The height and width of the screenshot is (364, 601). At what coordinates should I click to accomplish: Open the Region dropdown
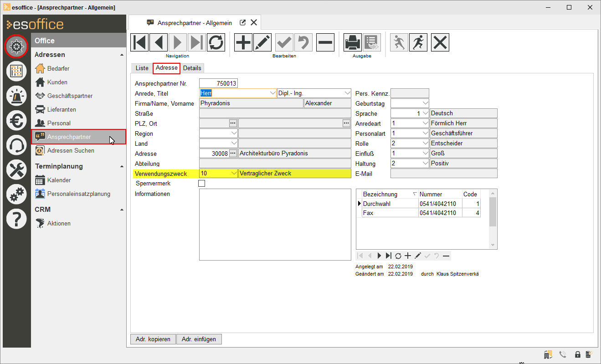click(x=234, y=133)
